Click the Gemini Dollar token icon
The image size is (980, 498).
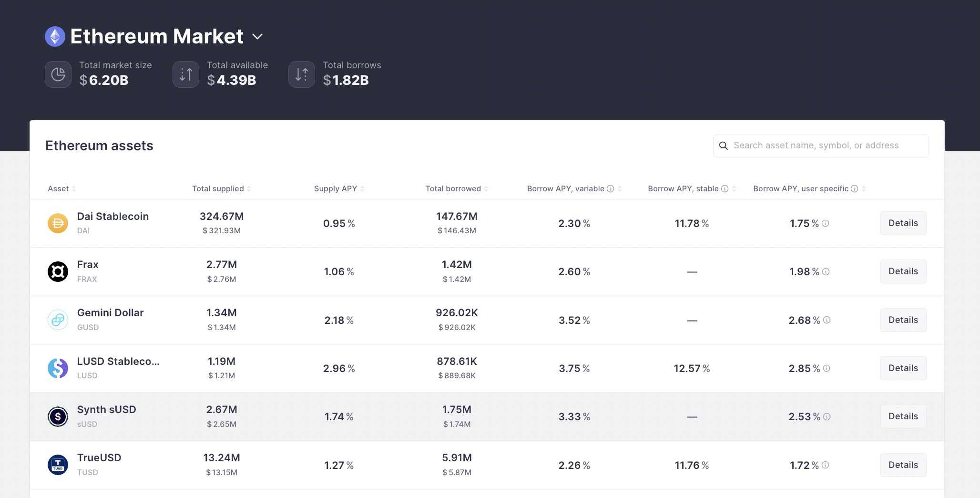(x=58, y=320)
